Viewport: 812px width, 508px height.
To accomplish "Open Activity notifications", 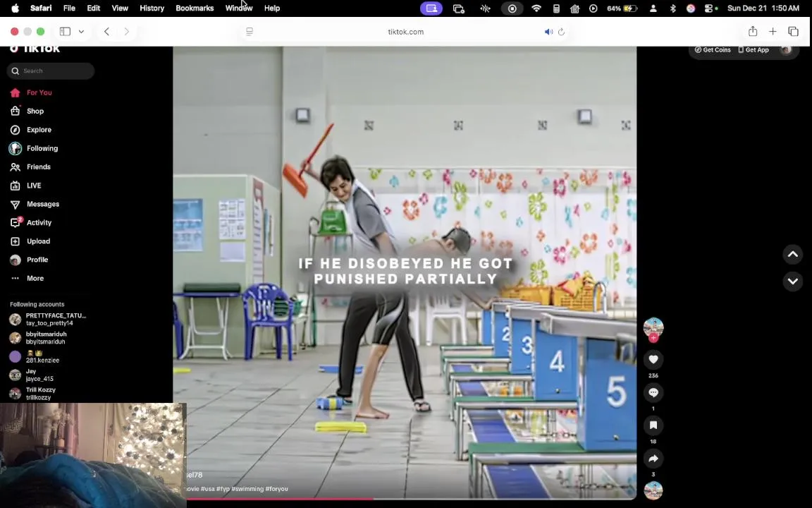I will 31,223.
